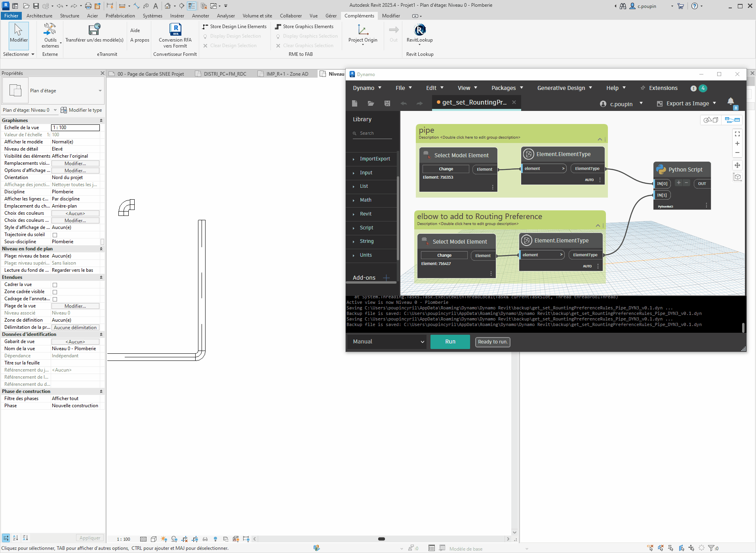Add an input port to Python Script
The width and height of the screenshot is (756, 553).
(678, 183)
